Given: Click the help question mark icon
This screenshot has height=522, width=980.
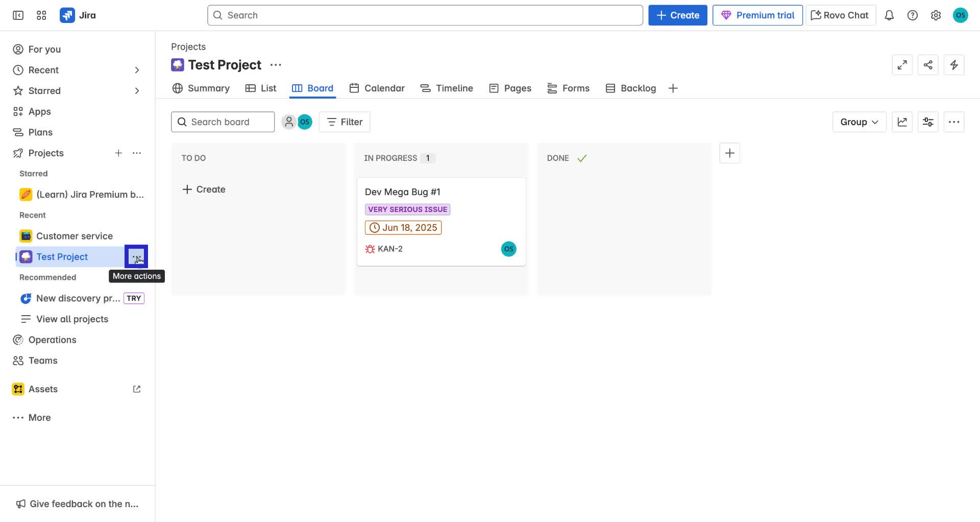Looking at the screenshot, I should click(913, 15).
